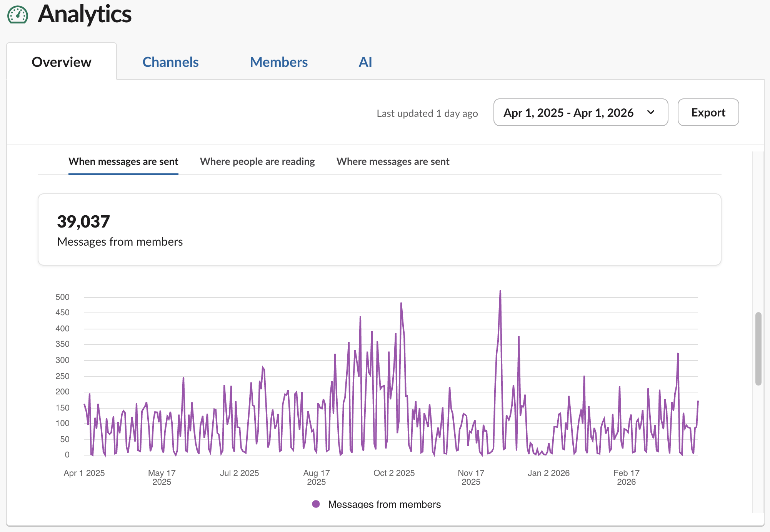
Task: Return to the Overview tab
Action: tap(62, 62)
